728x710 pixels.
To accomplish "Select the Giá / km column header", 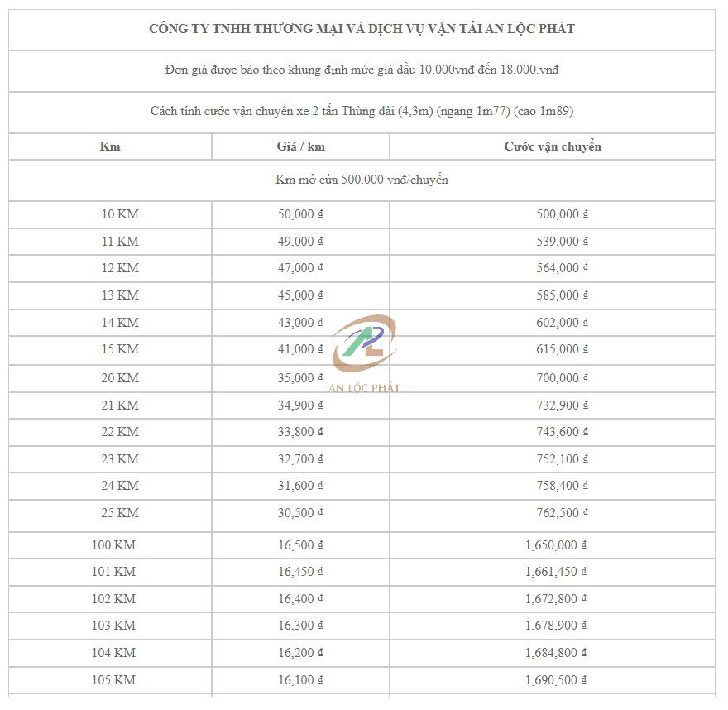I will coord(300,146).
